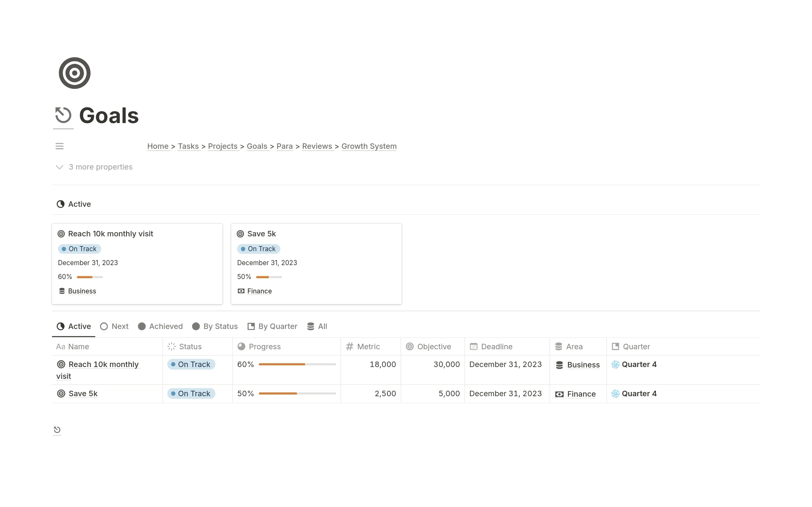
Task: Click the Status column header dropdown
Action: click(190, 346)
